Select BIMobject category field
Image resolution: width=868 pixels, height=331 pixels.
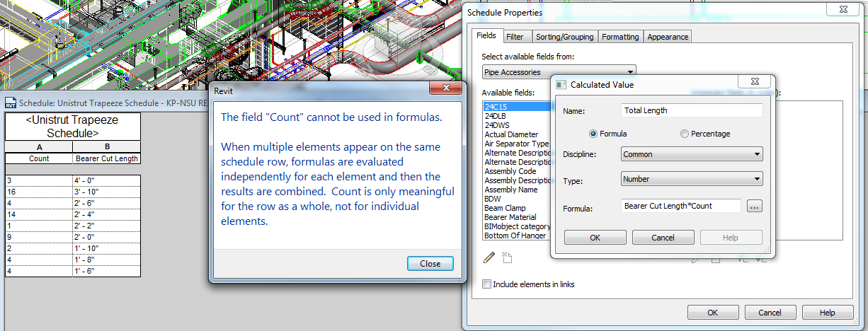(x=517, y=226)
